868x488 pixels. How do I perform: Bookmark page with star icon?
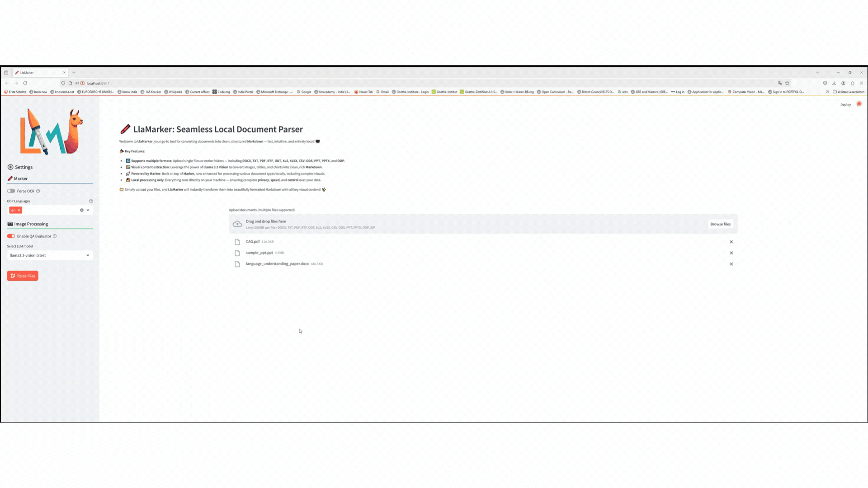point(787,83)
